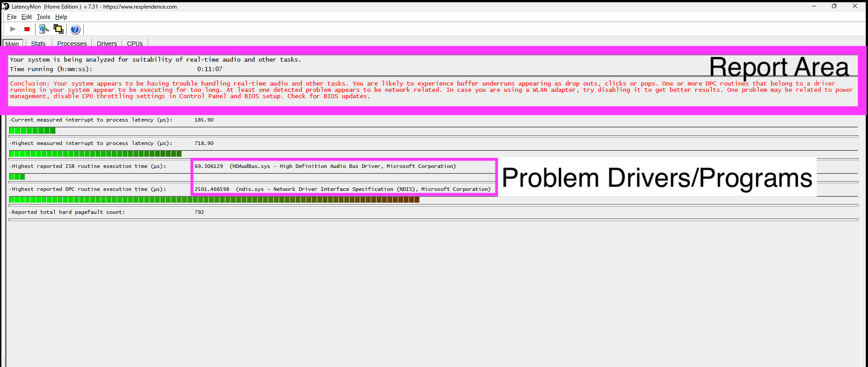The image size is (868, 367).
Task: Minimize the LatencyMon window
Action: 814,6
